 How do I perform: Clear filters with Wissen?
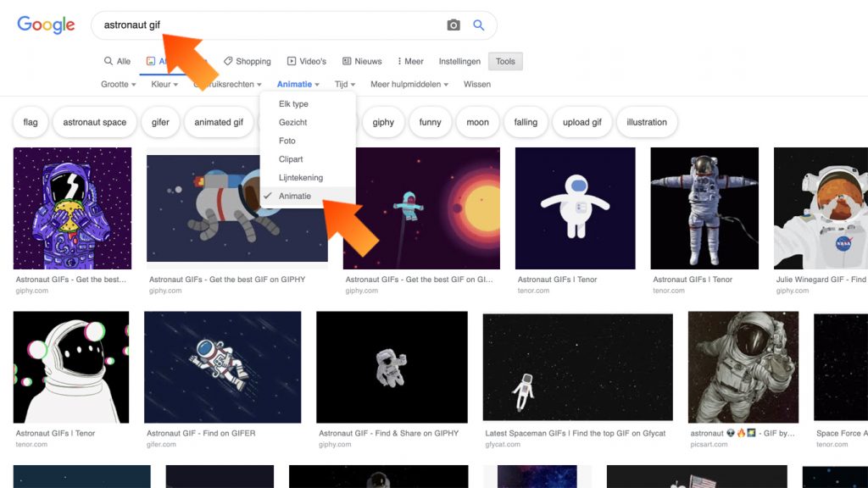477,84
